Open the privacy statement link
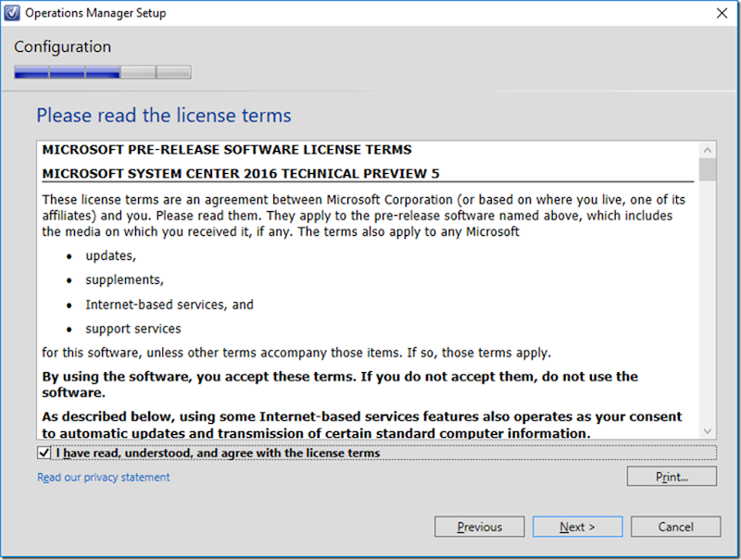This screenshot has width=741, height=560. [104, 478]
